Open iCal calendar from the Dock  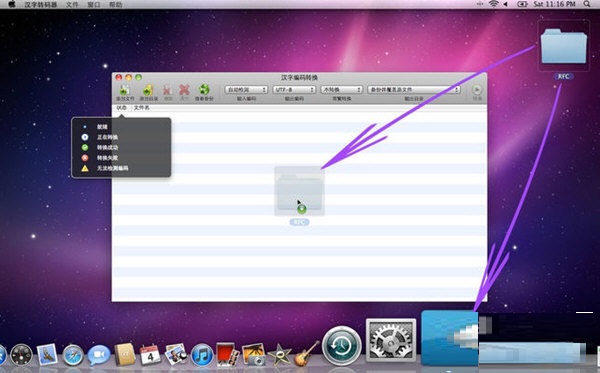pos(150,354)
